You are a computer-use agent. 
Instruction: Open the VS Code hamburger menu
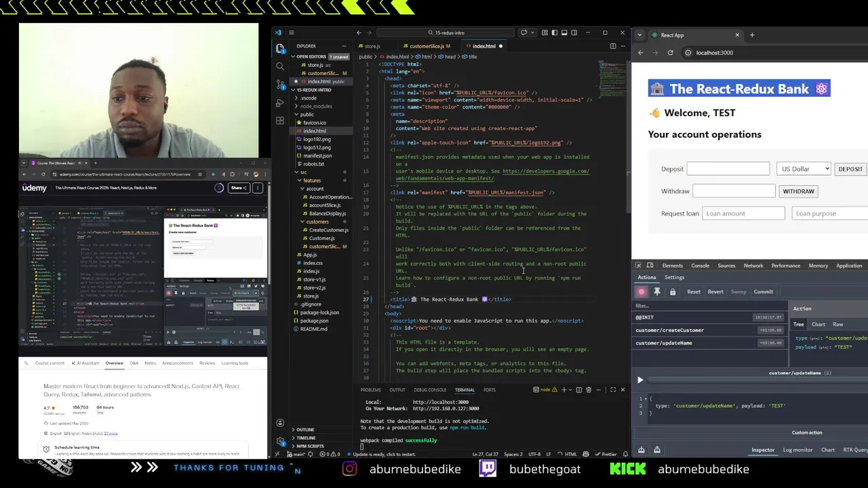pos(292,33)
